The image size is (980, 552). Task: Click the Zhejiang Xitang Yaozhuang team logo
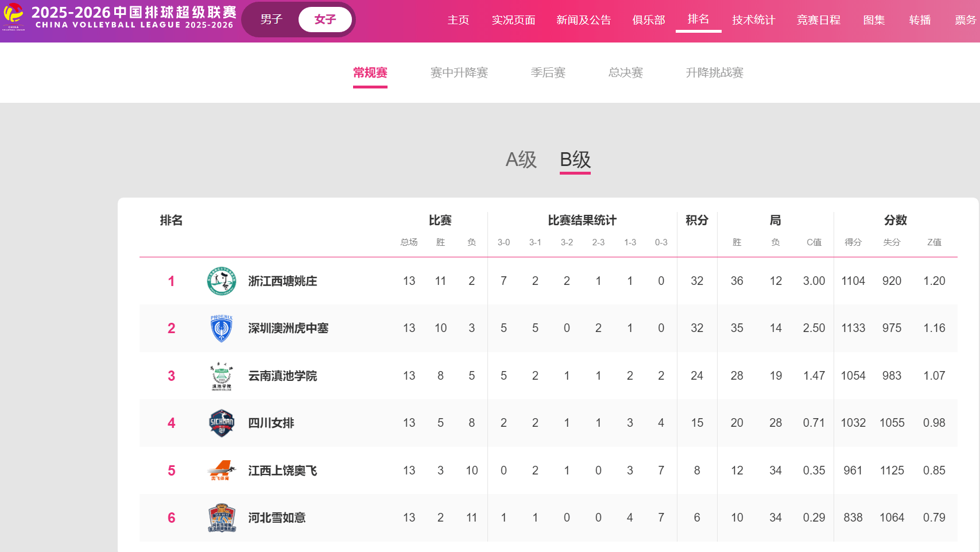point(222,281)
